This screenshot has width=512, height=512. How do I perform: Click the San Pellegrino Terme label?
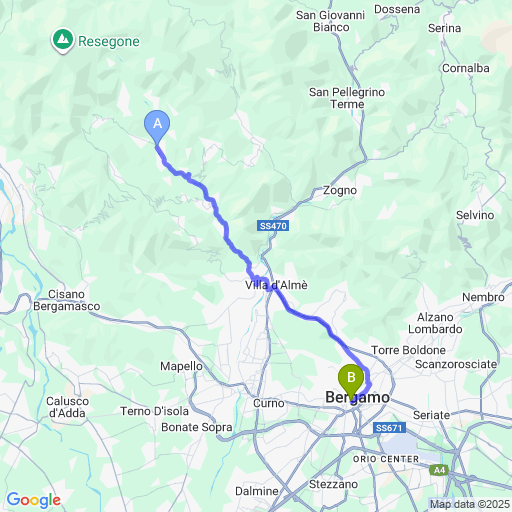tap(347, 98)
